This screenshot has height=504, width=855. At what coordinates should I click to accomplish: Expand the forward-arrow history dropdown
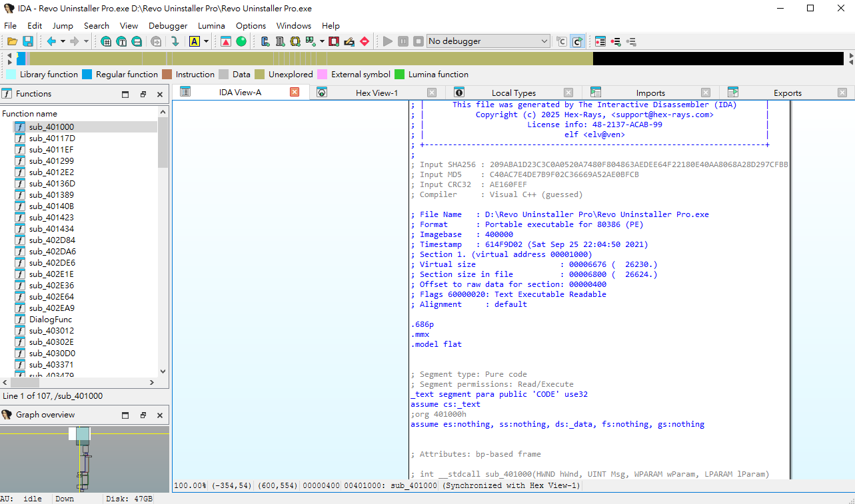86,41
